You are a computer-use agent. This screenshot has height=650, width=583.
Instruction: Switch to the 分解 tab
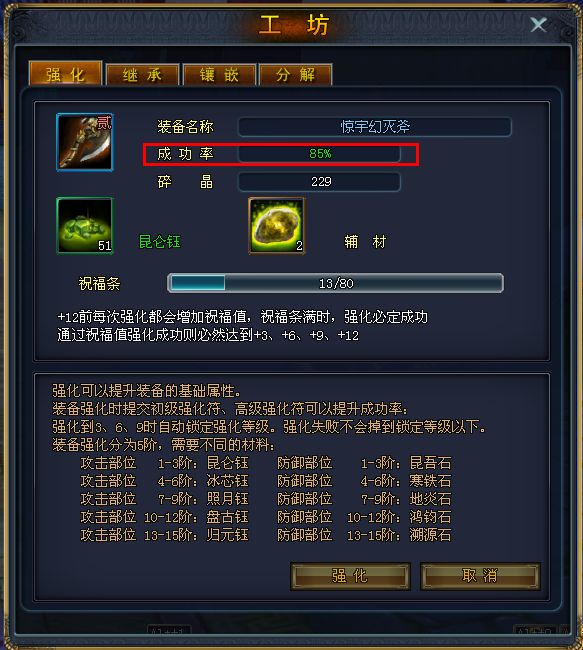(296, 75)
